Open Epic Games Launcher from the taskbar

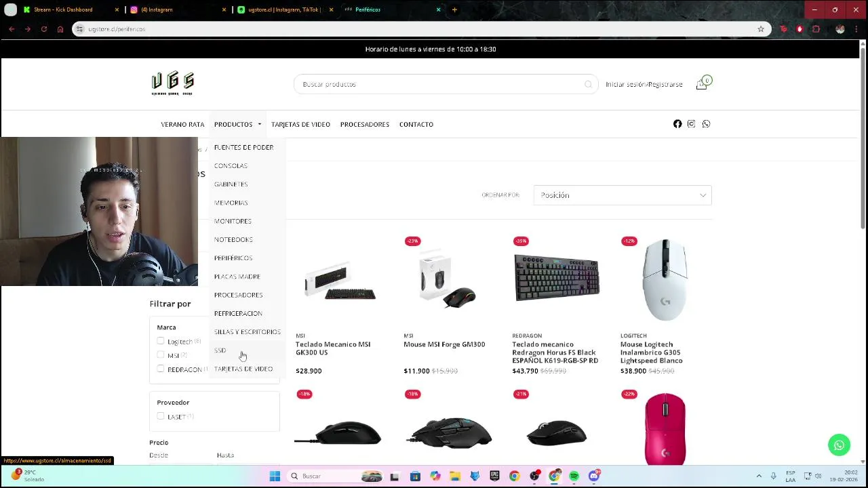point(494,476)
